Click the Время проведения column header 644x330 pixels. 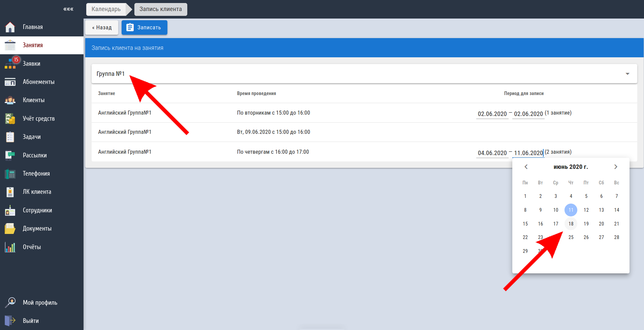coord(256,93)
